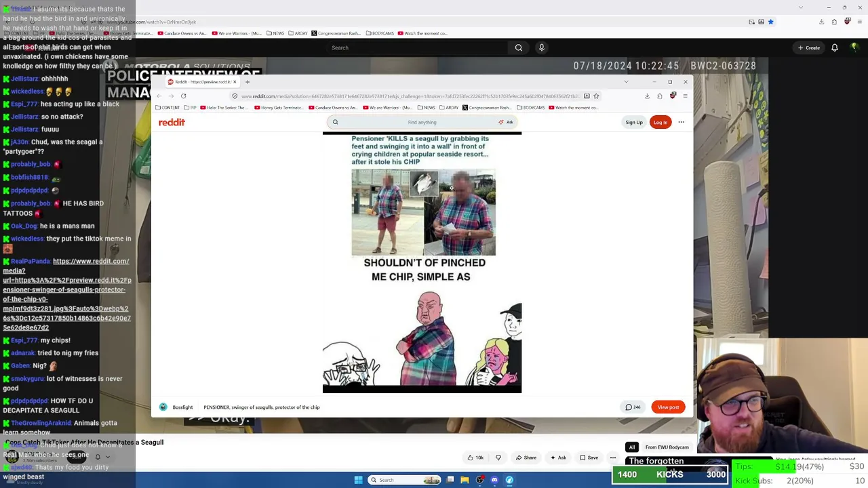The height and width of the screenshot is (488, 868).
Task: Click the Ask button under the YouTube video
Action: click(x=559, y=457)
